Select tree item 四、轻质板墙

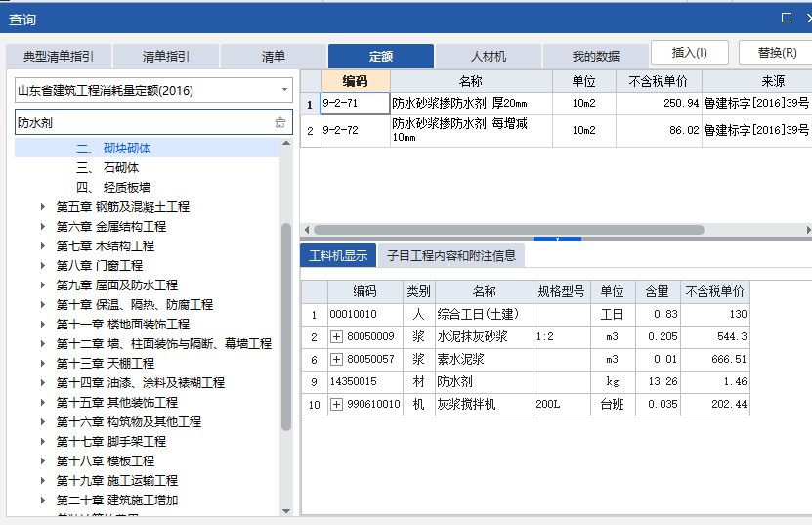point(113,187)
